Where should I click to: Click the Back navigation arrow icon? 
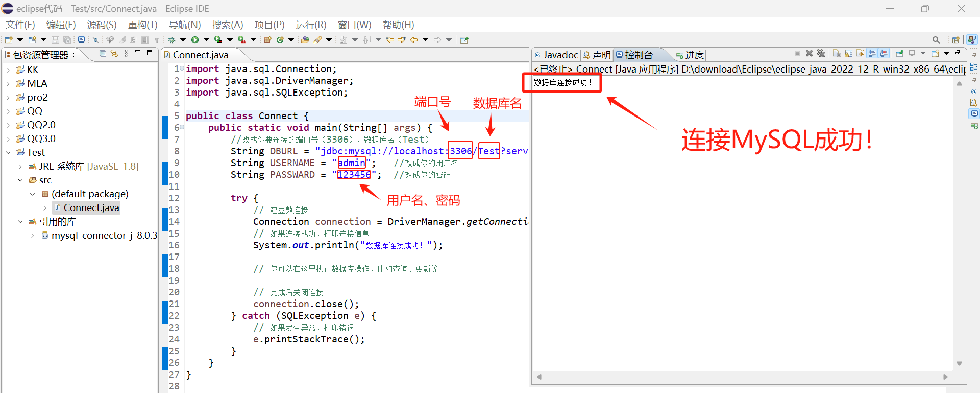pyautogui.click(x=414, y=40)
